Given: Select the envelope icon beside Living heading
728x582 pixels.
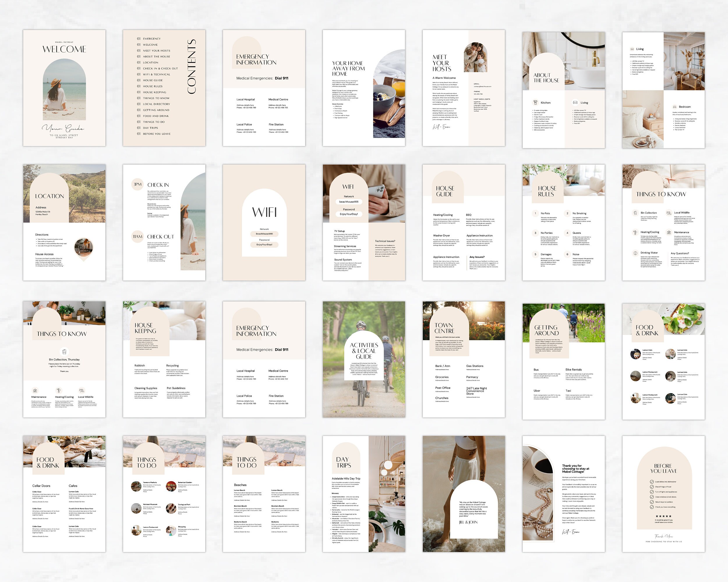Looking at the screenshot, I should tap(632, 49).
